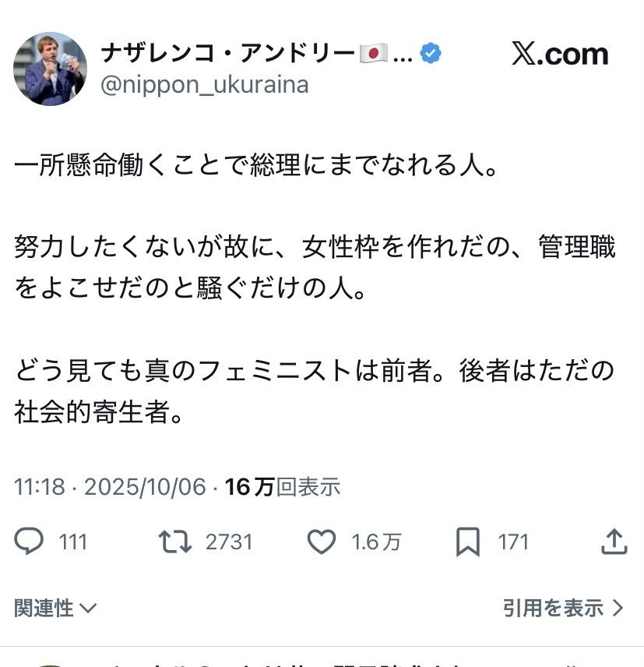Viewport: 644px width, 667px height.
Task: Click the X.com logo
Action: coord(560,54)
